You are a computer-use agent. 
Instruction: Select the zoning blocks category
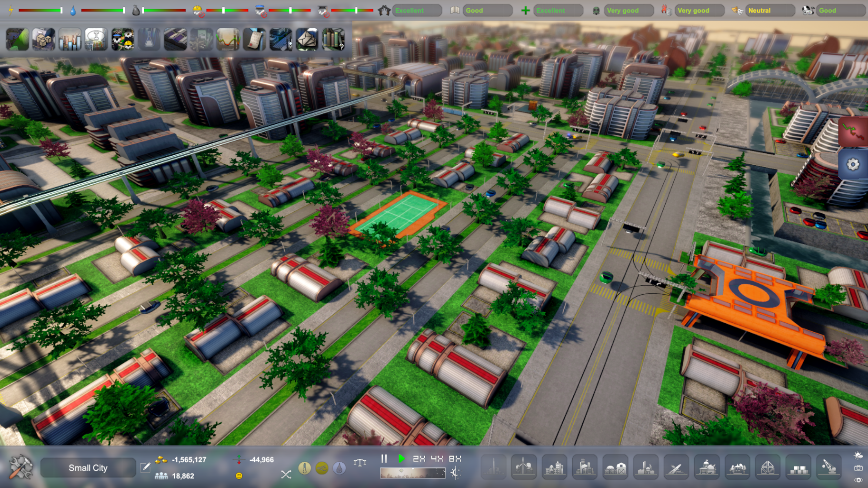pyautogui.click(x=768, y=467)
